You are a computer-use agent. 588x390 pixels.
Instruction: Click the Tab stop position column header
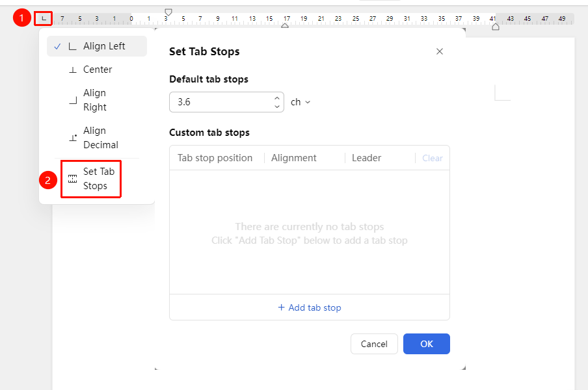tap(215, 158)
